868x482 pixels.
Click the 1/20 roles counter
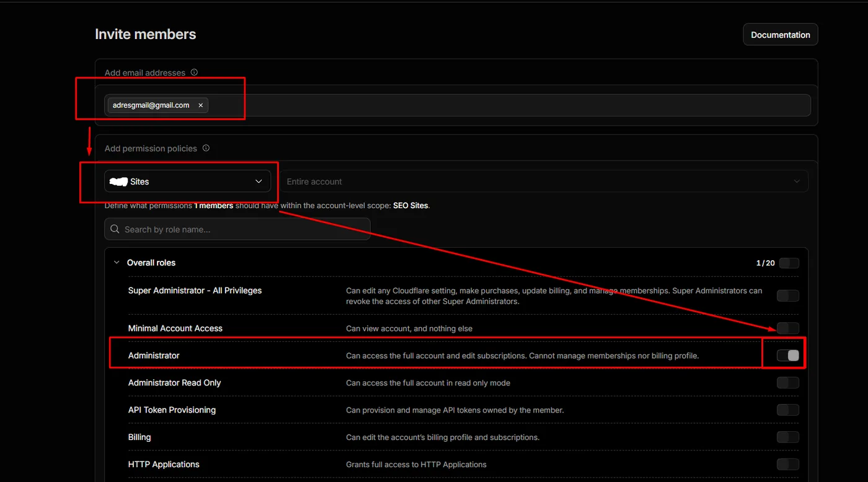766,263
